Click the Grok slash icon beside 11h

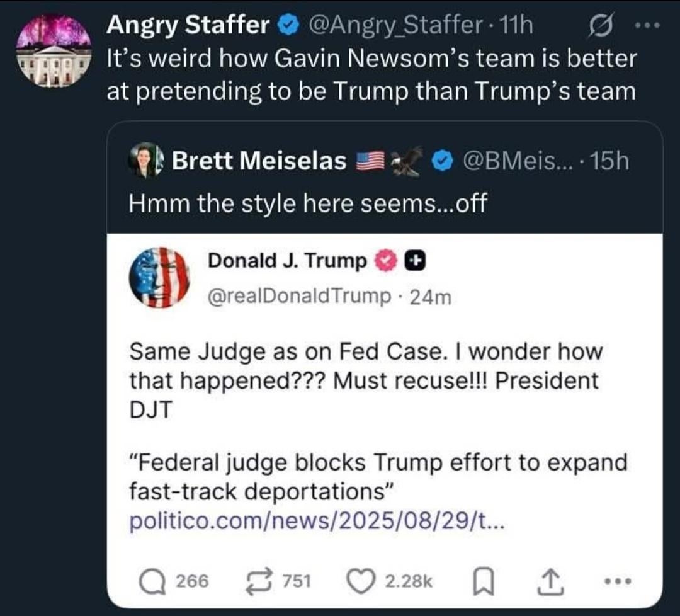pyautogui.click(x=601, y=27)
